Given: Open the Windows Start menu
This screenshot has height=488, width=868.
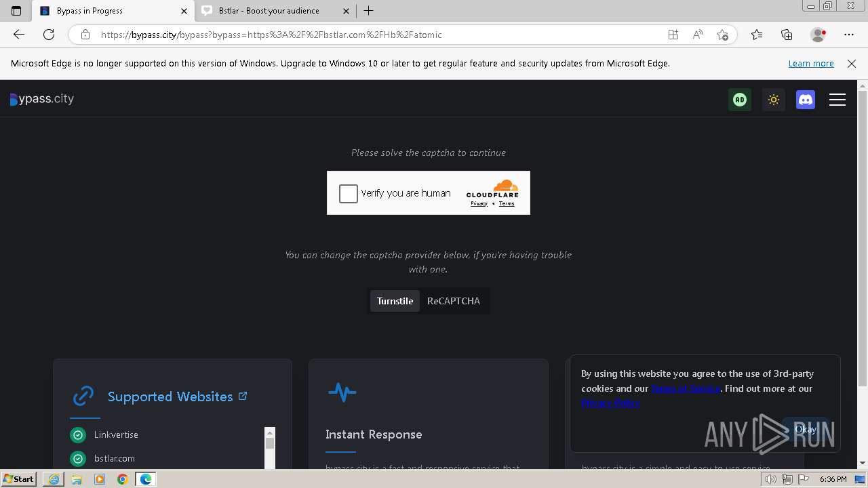Looking at the screenshot, I should [x=19, y=479].
